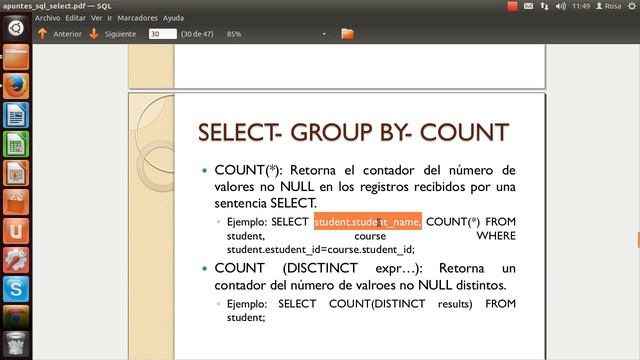Viewport: 640px width, 360px height.
Task: Open LibreOffice Impress from the launcher
Action: tap(16, 173)
